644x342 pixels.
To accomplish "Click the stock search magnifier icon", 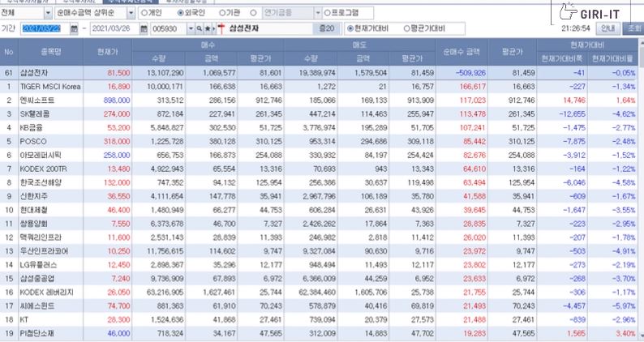I will (x=200, y=28).
